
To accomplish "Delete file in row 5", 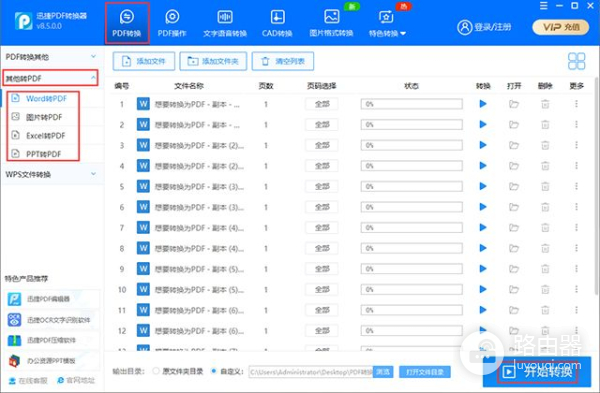I will point(545,186).
